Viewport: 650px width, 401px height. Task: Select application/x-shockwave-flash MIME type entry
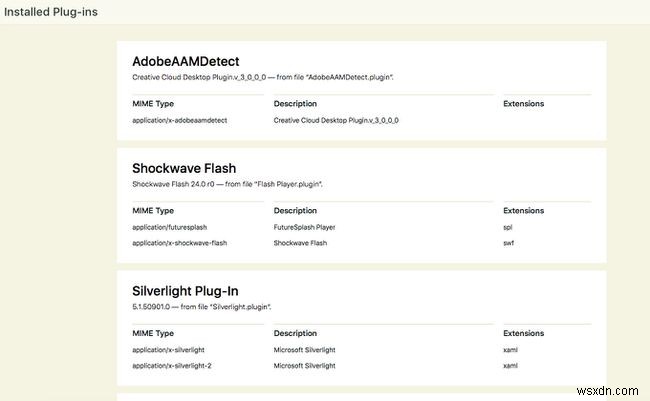179,242
